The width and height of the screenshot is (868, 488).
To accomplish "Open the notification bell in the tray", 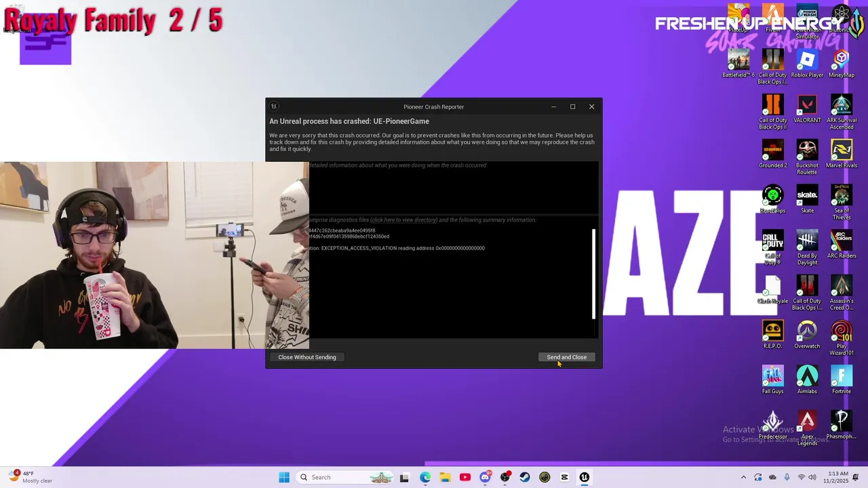I will click(856, 477).
